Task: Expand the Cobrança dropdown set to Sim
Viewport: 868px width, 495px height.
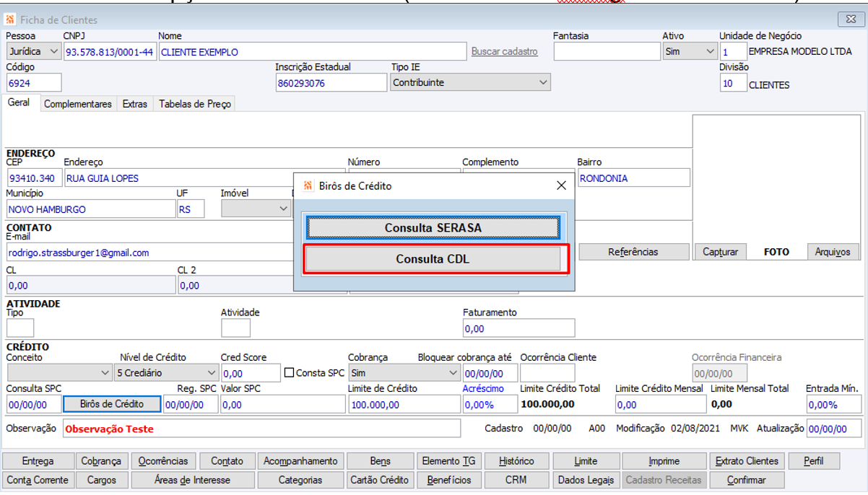Action: click(x=404, y=373)
